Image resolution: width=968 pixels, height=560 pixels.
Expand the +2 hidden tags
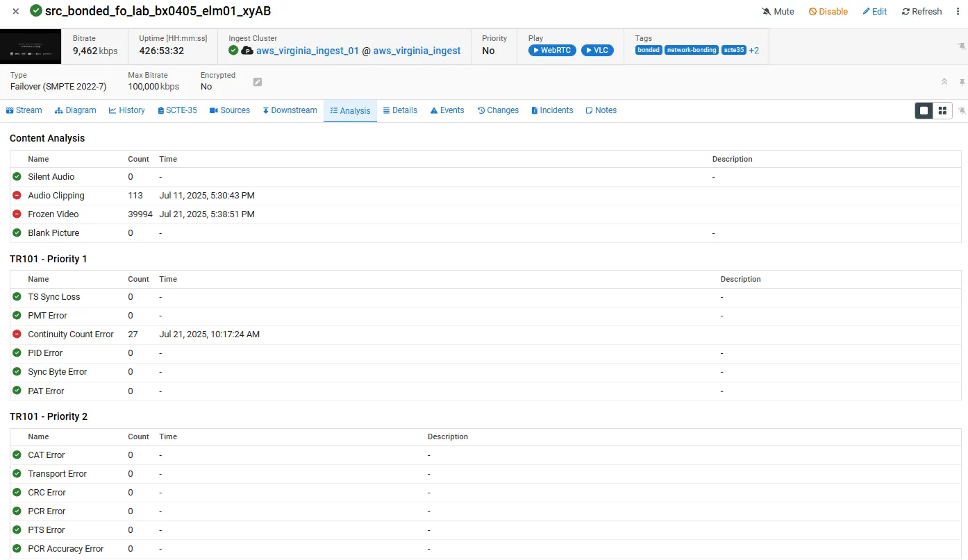tap(754, 50)
